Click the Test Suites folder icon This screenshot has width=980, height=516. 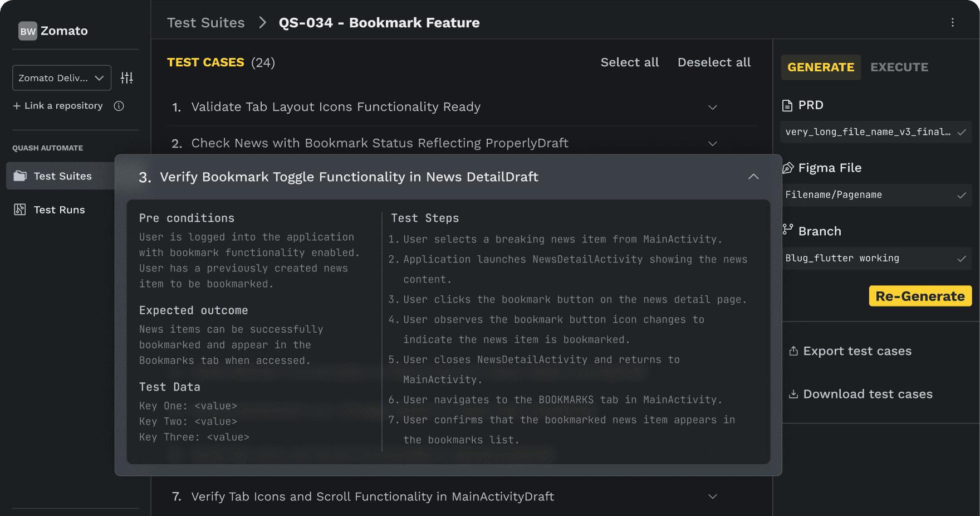tap(20, 176)
